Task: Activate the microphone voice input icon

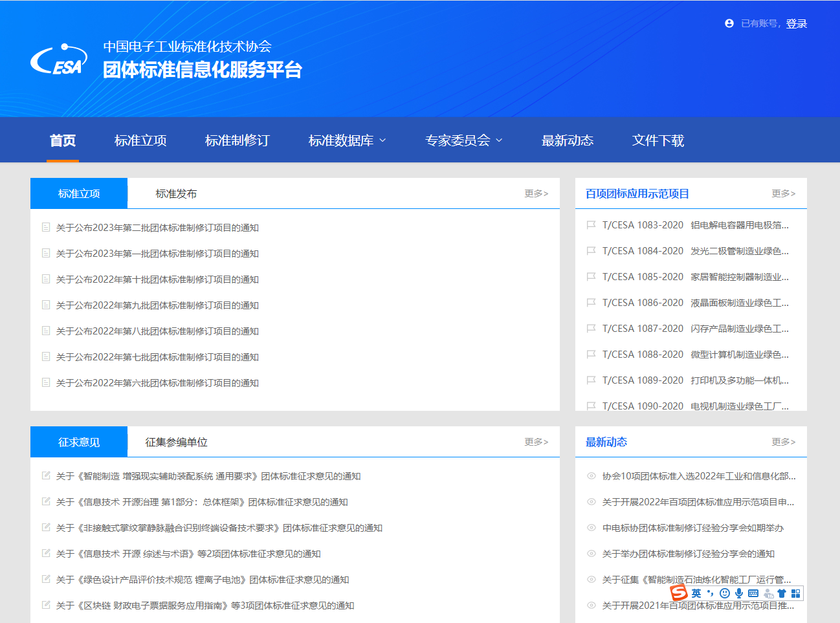Action: pyautogui.click(x=738, y=593)
